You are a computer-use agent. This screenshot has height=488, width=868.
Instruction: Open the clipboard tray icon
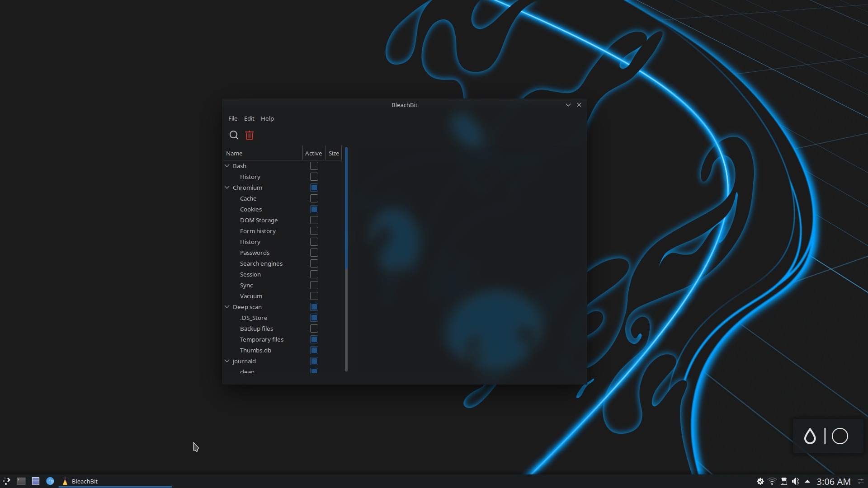click(x=784, y=481)
